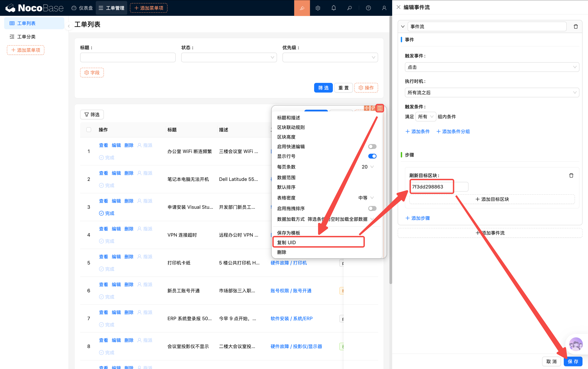Click the 添加步骤 link

(x=418, y=218)
